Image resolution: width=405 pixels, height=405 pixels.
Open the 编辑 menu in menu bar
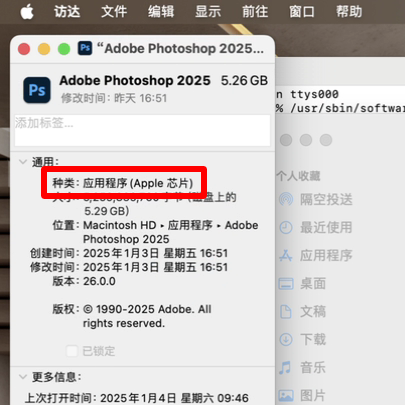161,12
